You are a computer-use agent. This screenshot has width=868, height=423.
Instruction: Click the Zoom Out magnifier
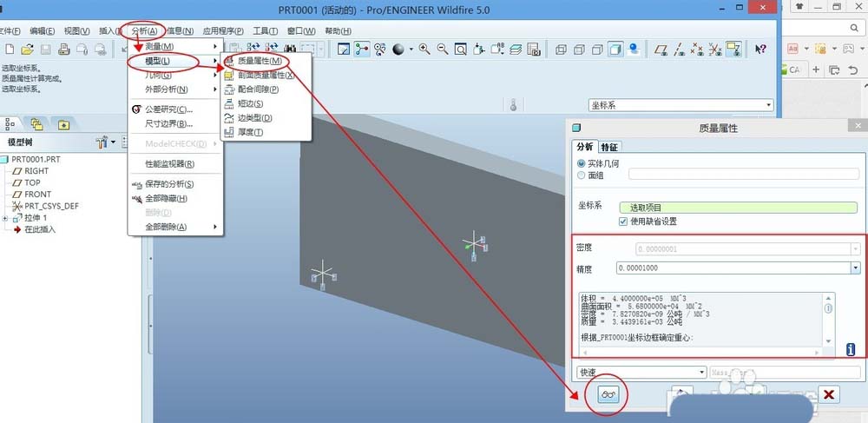[x=443, y=50]
